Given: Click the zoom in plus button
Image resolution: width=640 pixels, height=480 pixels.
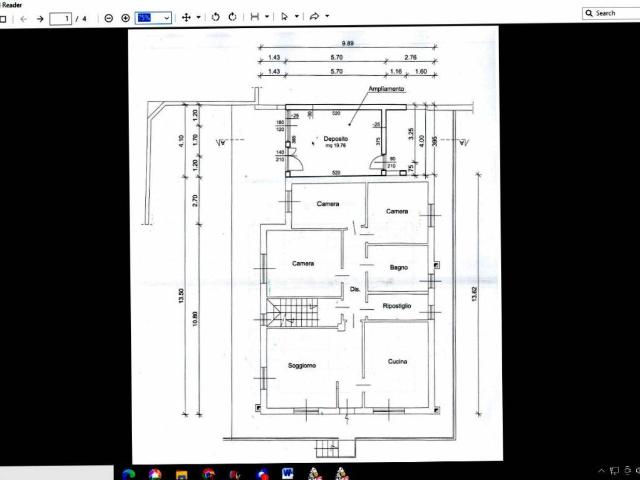Looking at the screenshot, I should click(125, 18).
